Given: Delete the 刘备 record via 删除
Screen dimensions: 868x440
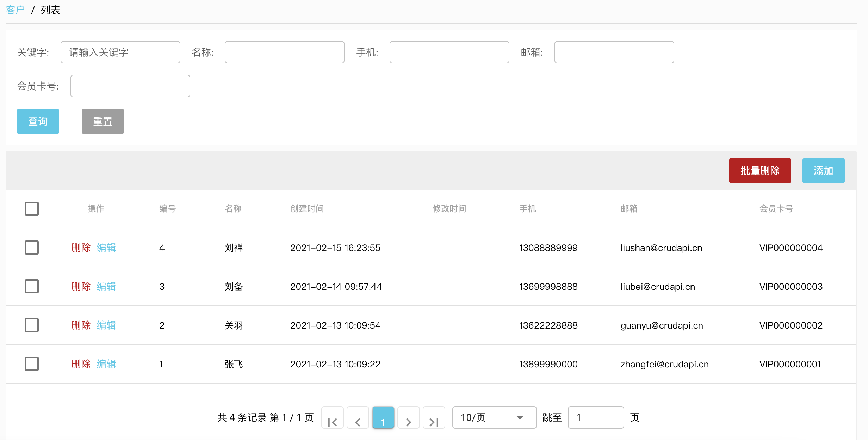Looking at the screenshot, I should (x=81, y=286).
